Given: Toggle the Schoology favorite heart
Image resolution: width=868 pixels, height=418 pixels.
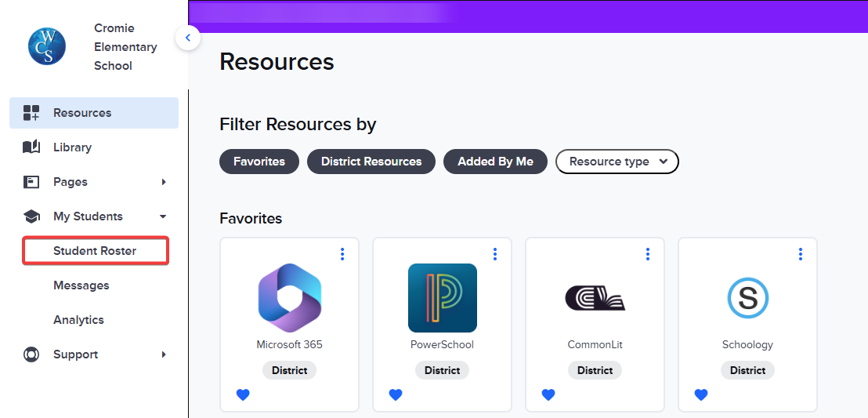Looking at the screenshot, I should coord(701,394).
